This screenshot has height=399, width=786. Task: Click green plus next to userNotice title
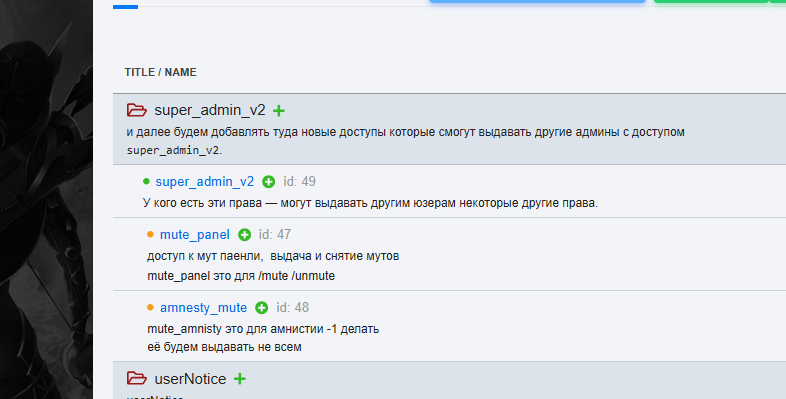(240, 379)
